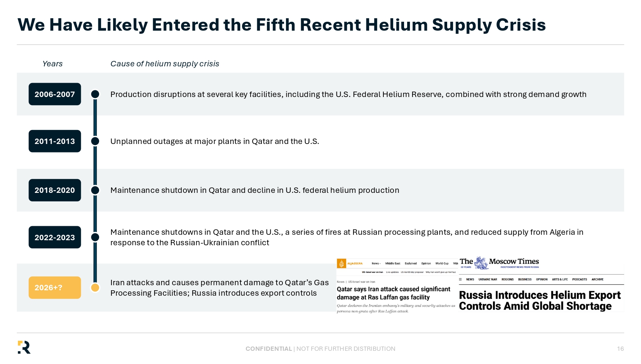Click the 2011-2013 year badge

pos(55,141)
